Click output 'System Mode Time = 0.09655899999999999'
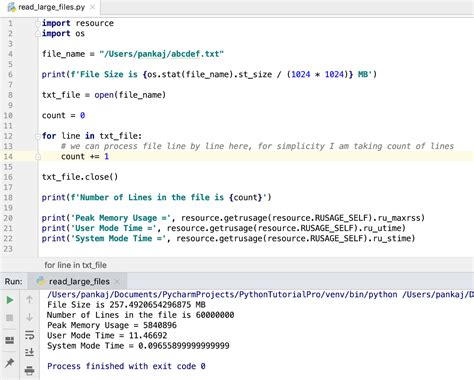The height and width of the screenshot is (380, 474). tap(138, 346)
